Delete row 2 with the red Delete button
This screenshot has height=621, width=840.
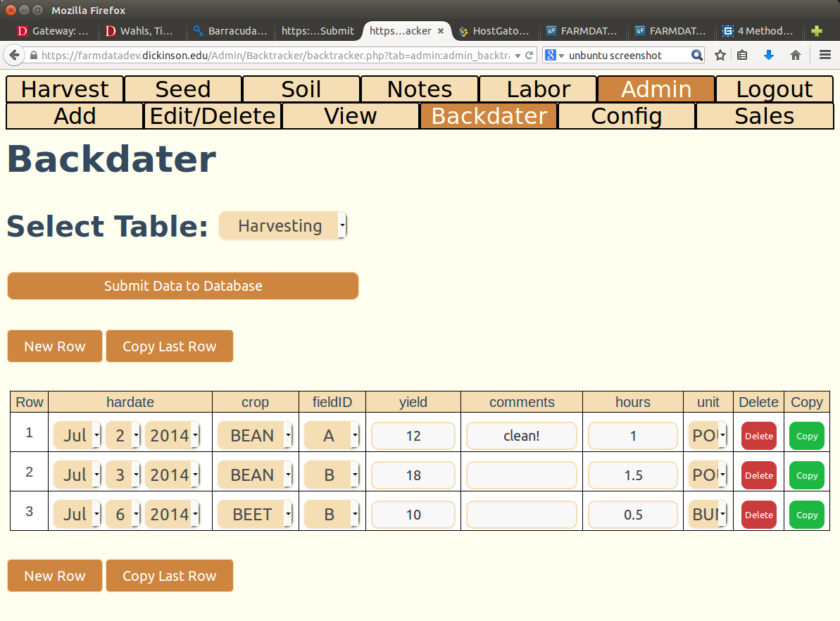(x=758, y=475)
